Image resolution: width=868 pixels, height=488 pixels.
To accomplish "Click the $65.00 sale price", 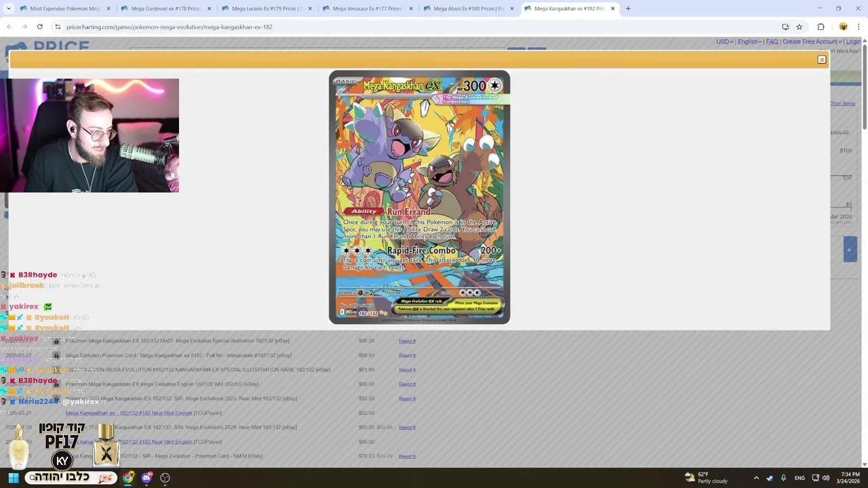I will tap(366, 442).
